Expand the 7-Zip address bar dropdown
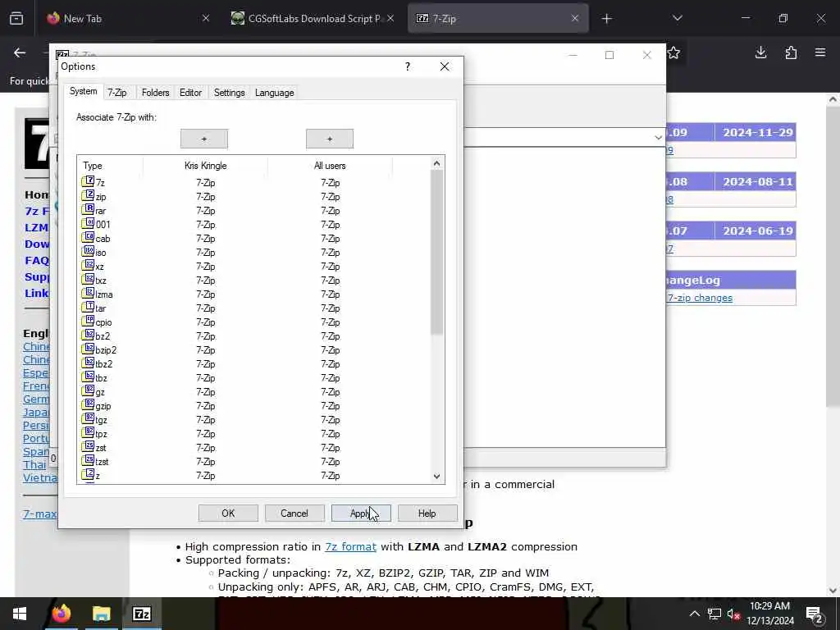 658,138
